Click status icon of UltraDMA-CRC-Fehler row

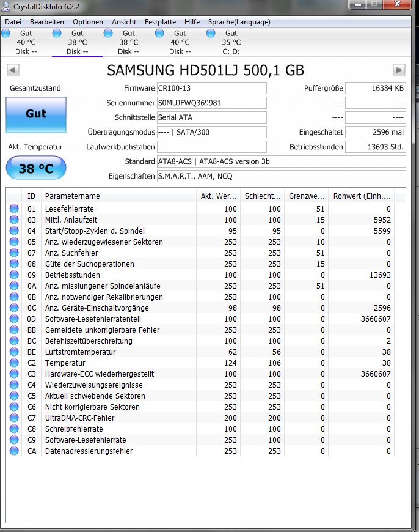click(x=14, y=418)
